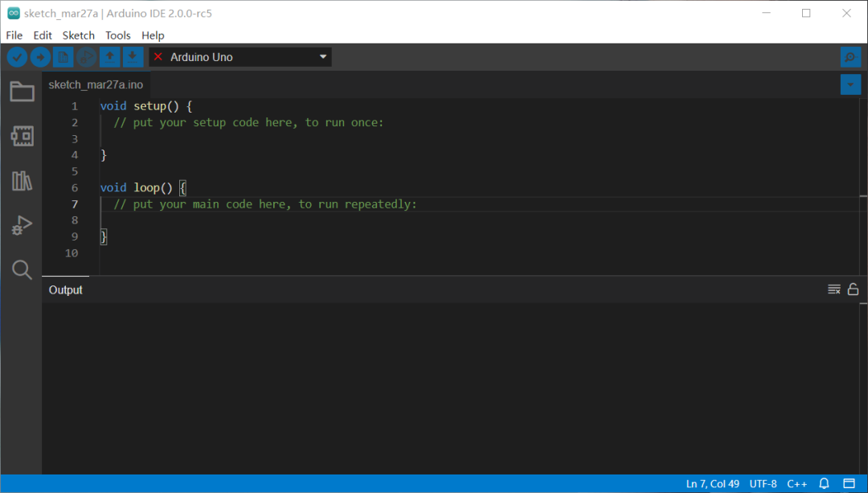Click the Open sketch up-arrow icon
Screen dimensions: 868x493
(x=109, y=57)
